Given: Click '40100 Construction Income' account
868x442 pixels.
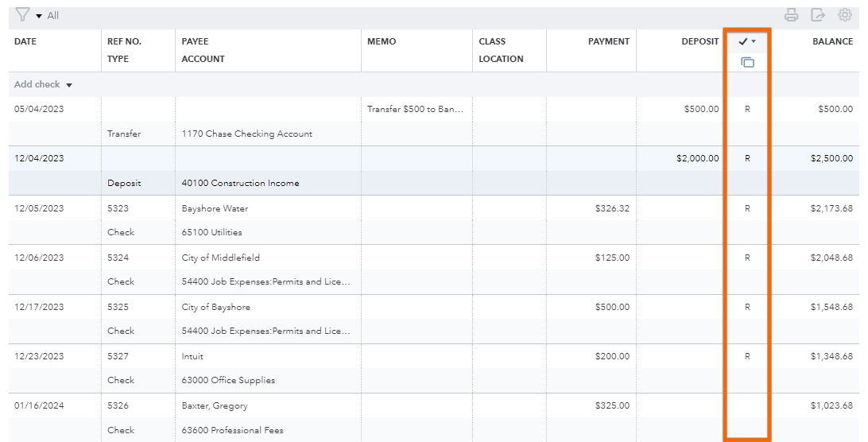Looking at the screenshot, I should [x=240, y=183].
